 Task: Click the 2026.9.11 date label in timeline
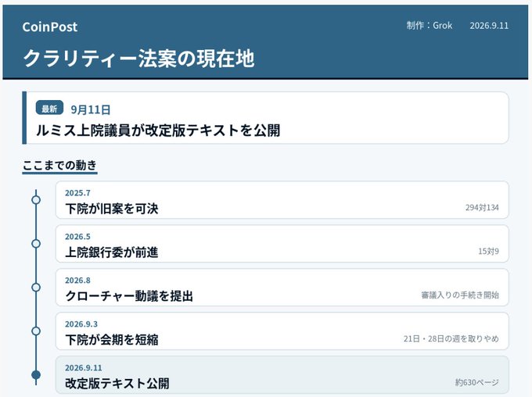(84, 368)
